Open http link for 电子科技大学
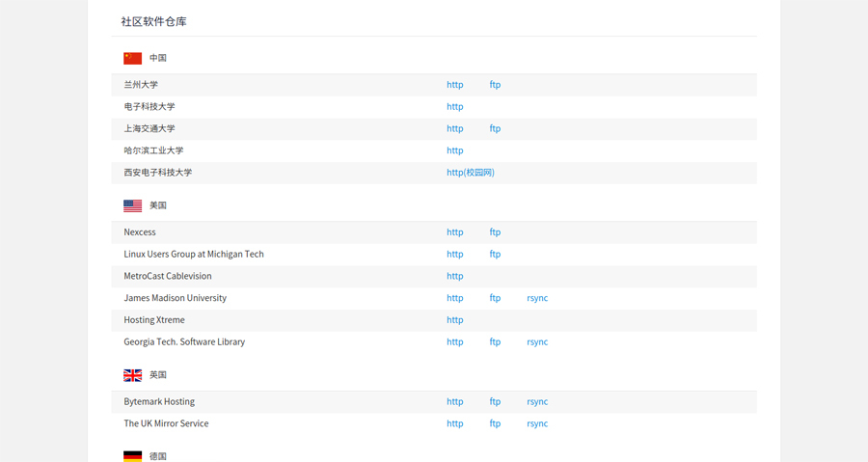This screenshot has width=868, height=462. click(x=455, y=107)
